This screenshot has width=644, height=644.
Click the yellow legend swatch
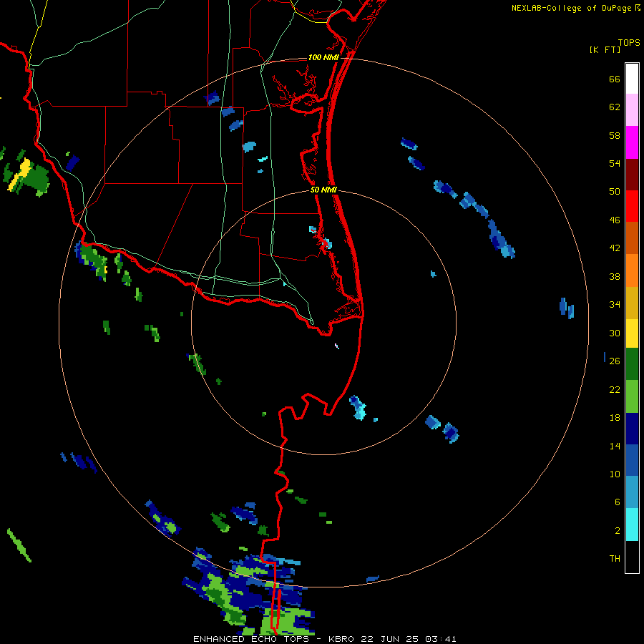[632, 333]
